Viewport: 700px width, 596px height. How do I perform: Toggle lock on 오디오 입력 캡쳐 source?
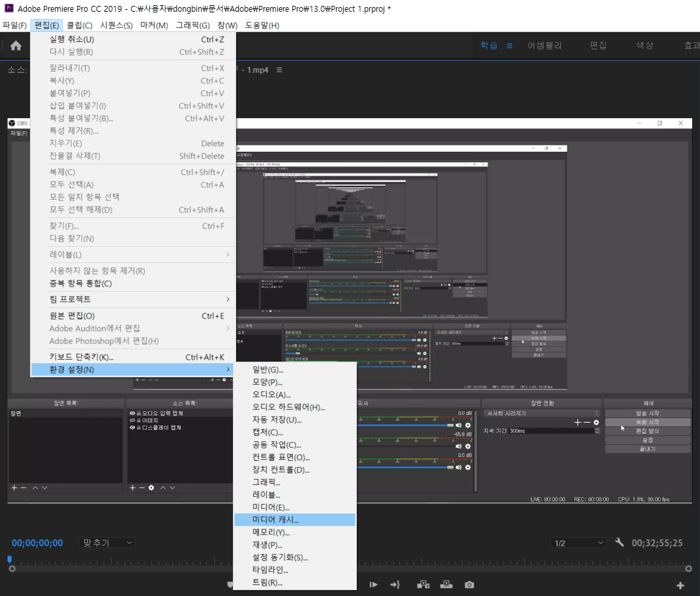tap(139, 413)
